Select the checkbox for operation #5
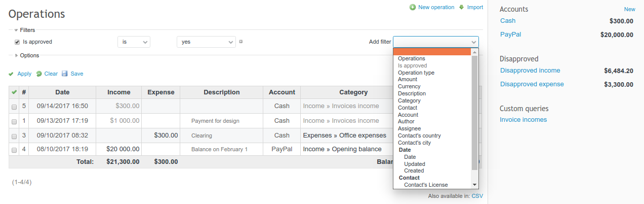Screen dimensions: 644x204 (x=14, y=107)
